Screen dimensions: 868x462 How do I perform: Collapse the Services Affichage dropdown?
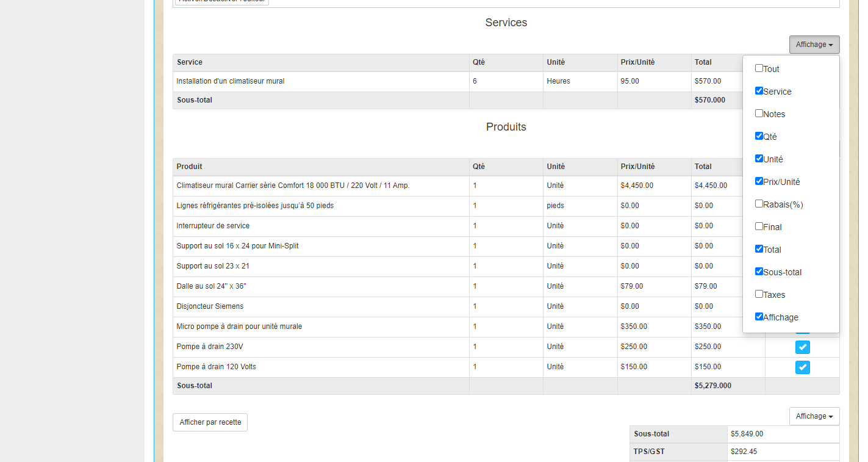click(814, 45)
